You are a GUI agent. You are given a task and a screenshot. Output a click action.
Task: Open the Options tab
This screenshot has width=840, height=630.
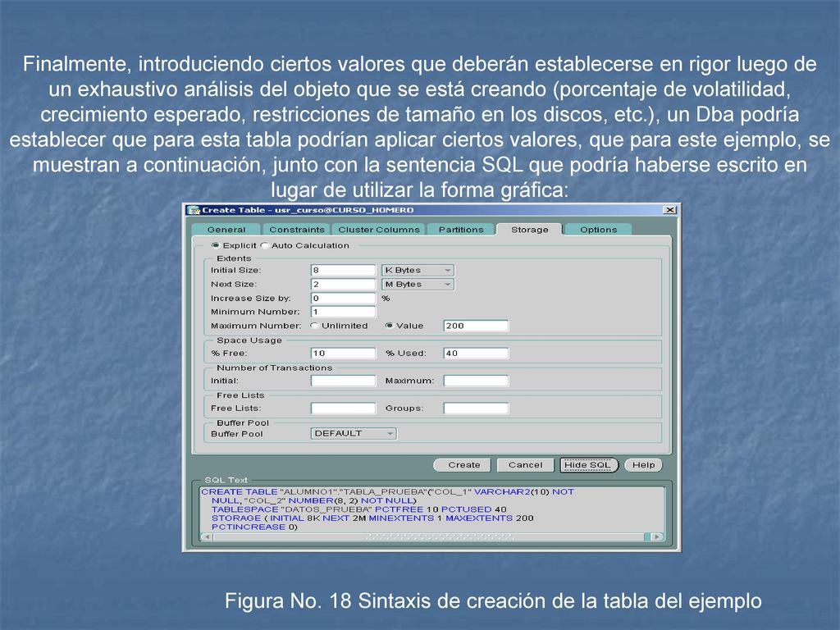click(598, 230)
